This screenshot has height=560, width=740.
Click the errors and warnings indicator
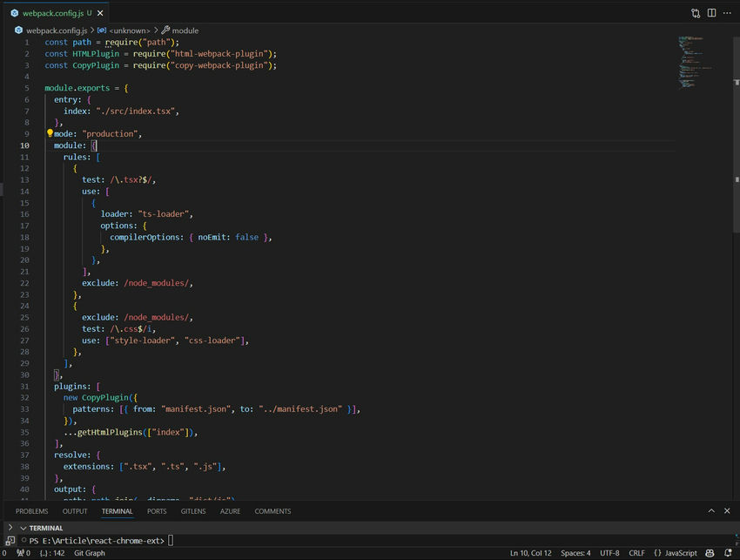14,552
